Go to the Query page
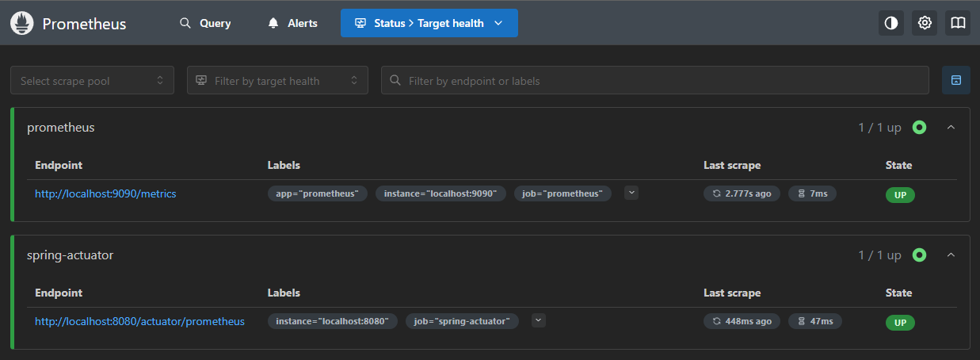This screenshot has width=980, height=360. tap(205, 23)
